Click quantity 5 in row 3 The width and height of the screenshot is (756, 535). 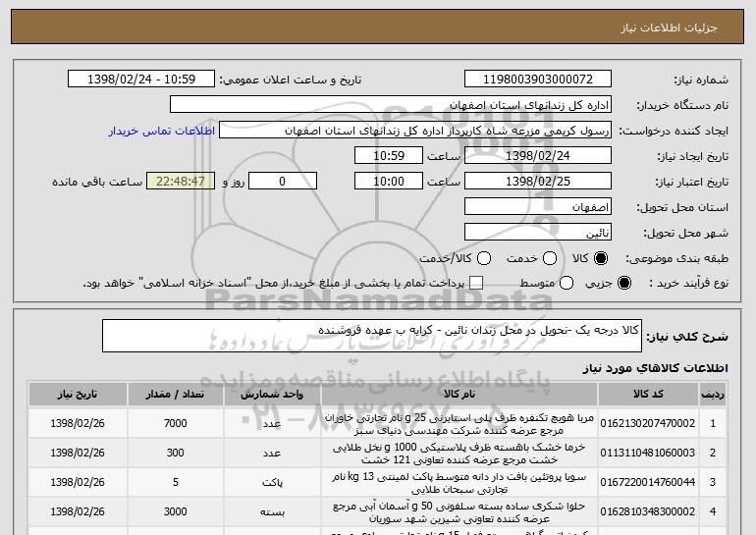coord(176,482)
